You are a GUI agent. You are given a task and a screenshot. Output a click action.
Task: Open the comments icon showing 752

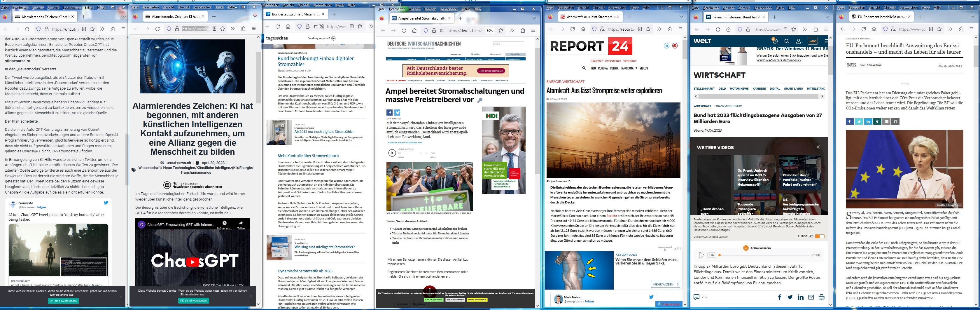click(696, 297)
